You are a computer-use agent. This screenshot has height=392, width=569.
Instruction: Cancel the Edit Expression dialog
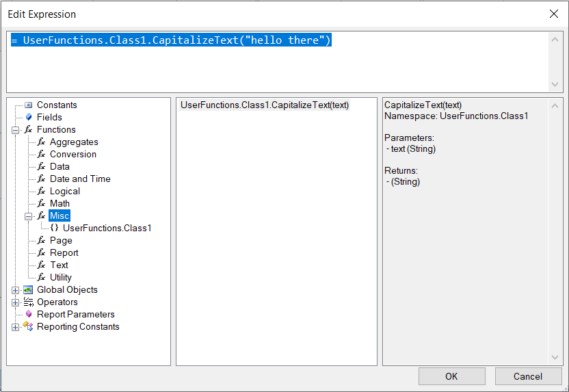point(528,376)
